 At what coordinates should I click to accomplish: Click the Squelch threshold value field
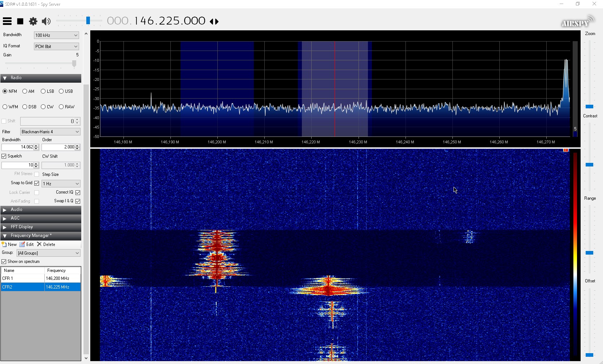[18, 165]
